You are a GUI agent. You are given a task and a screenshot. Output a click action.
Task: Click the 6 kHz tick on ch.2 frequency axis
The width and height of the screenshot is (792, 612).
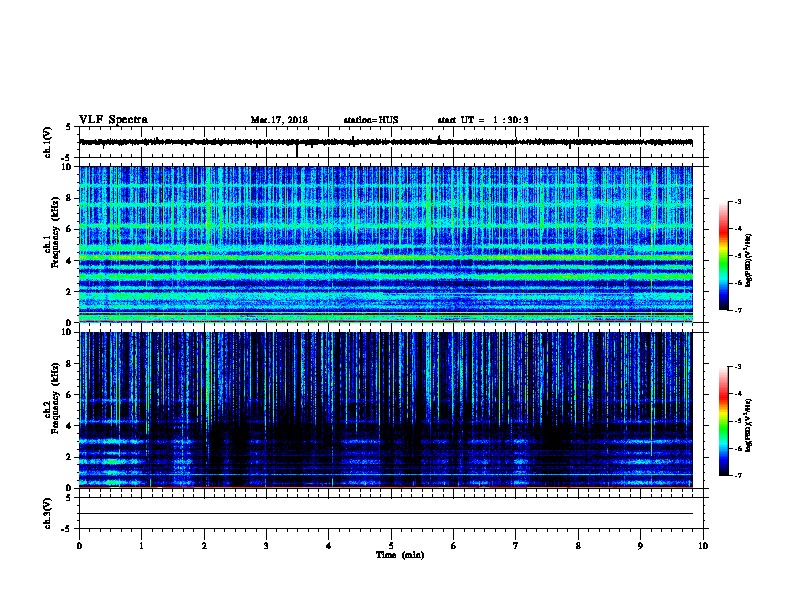(69, 395)
